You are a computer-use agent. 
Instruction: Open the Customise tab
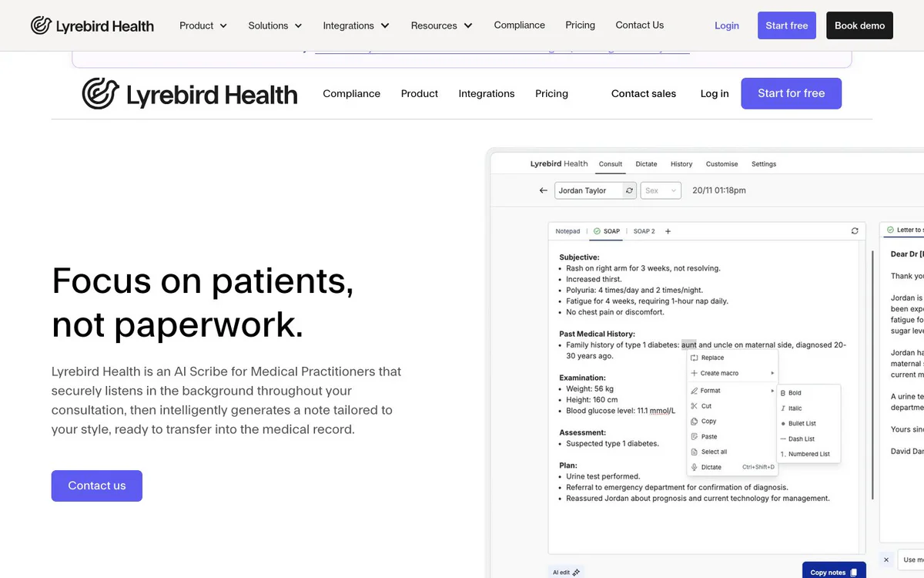[x=721, y=164]
